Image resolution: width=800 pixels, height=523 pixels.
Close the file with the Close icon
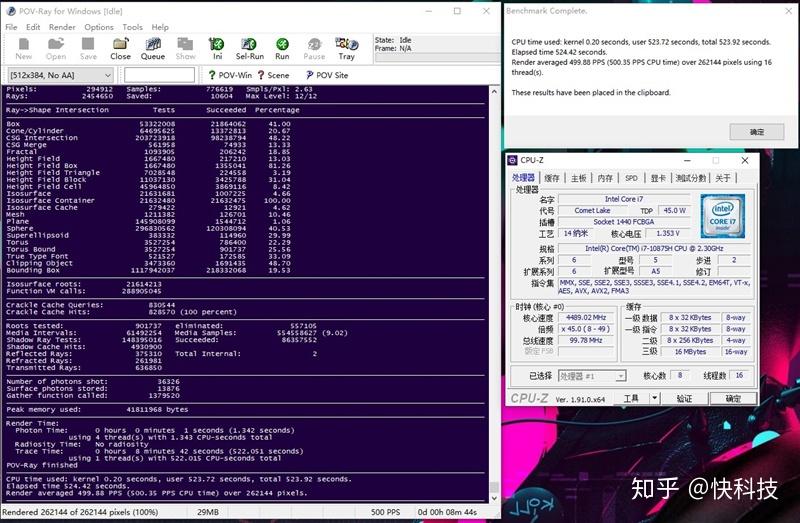[x=120, y=49]
